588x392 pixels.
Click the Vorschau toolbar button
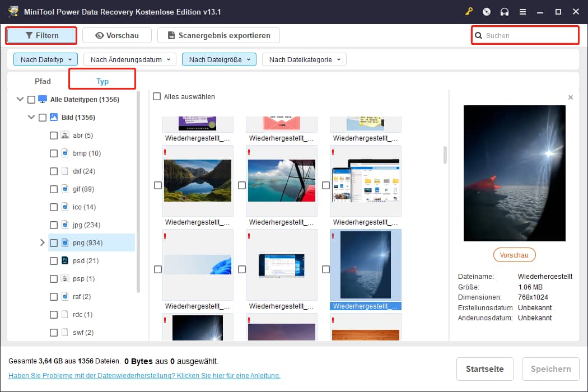tap(117, 36)
